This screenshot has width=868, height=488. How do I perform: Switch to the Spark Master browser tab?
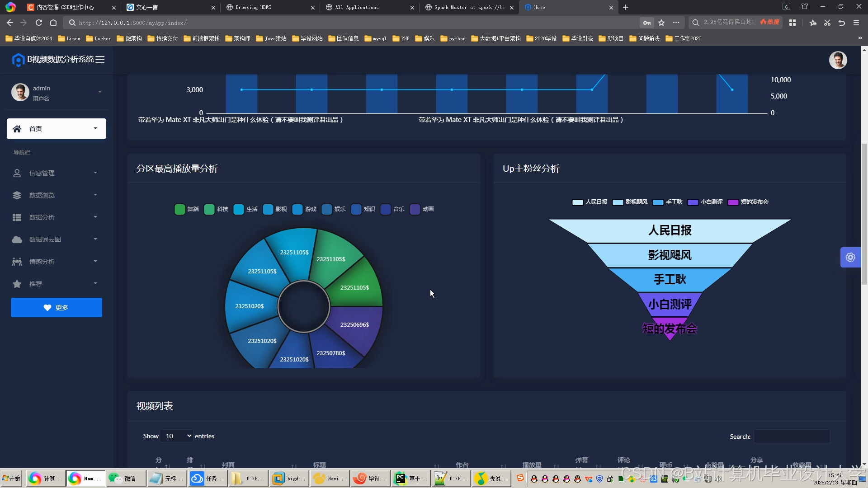click(x=468, y=7)
